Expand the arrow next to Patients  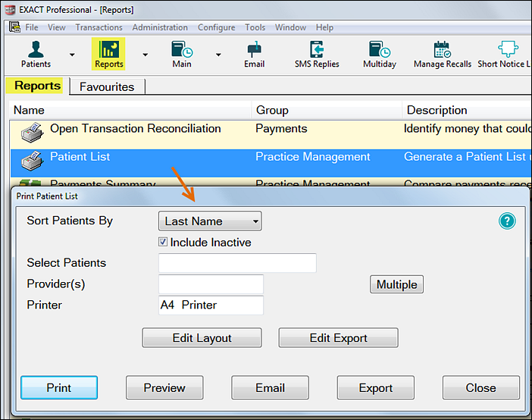coord(72,55)
